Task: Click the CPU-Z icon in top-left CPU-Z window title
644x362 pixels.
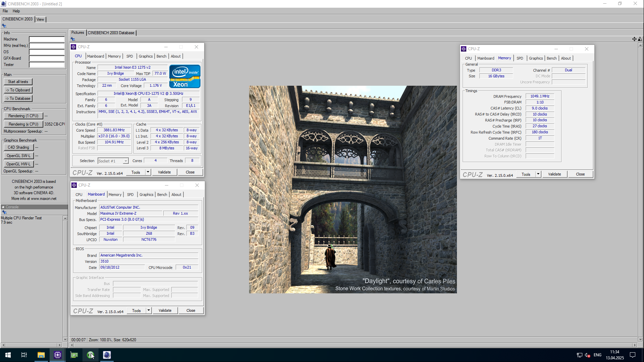Action: [x=74, y=47]
